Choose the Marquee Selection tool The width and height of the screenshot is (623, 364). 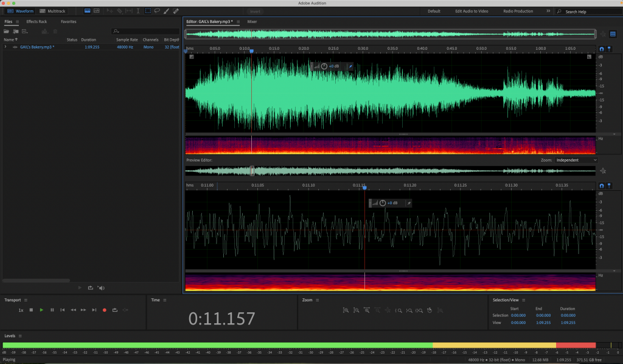[148, 11]
